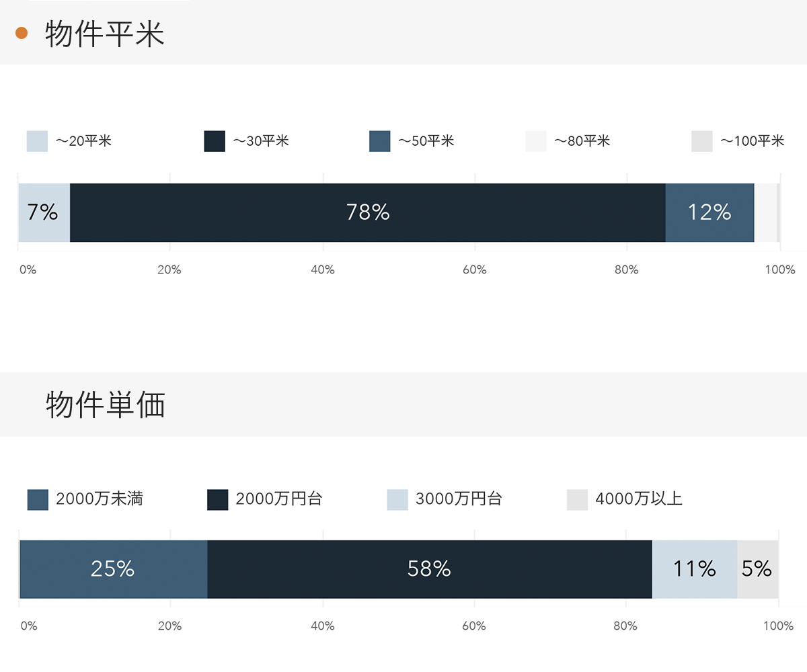The image size is (807, 672).
Task: Click the 物件平米 section heading
Action: (x=105, y=34)
